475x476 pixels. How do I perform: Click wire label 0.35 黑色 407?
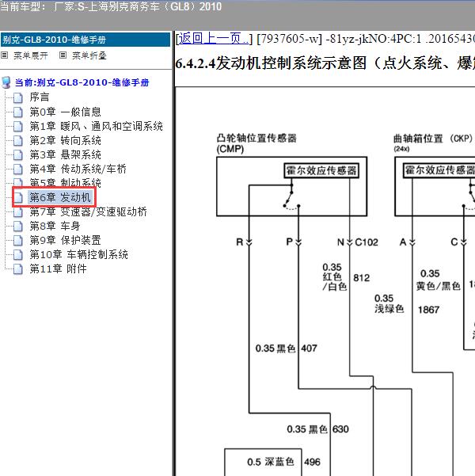[x=286, y=348]
